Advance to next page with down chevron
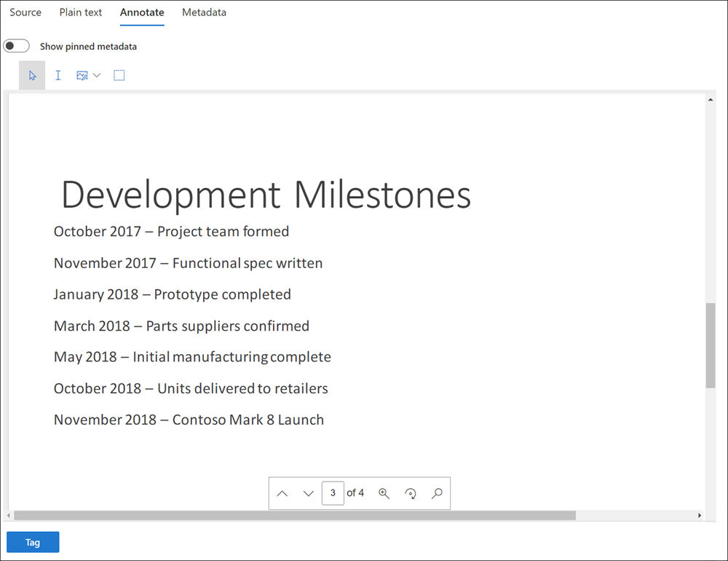 click(x=309, y=493)
